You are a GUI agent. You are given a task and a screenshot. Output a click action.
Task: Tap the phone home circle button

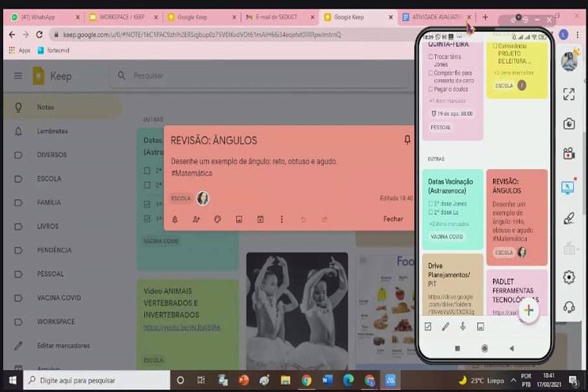485,348
